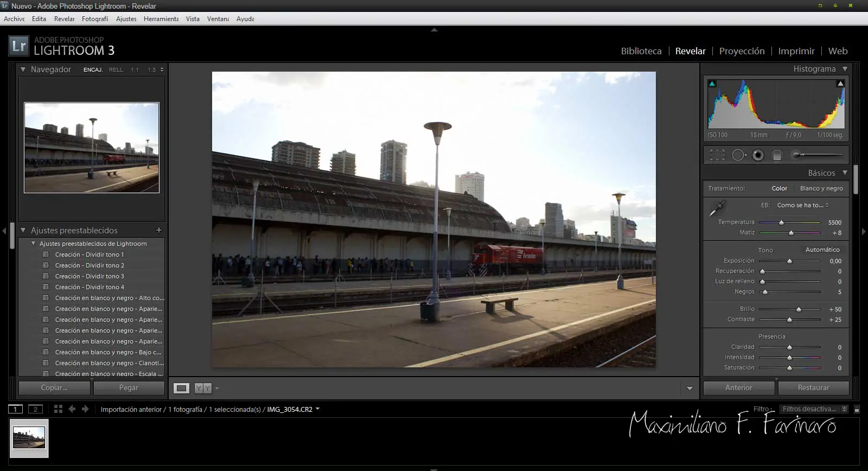
Task: Select the Adjustment Brush tool
Action: coord(816,155)
